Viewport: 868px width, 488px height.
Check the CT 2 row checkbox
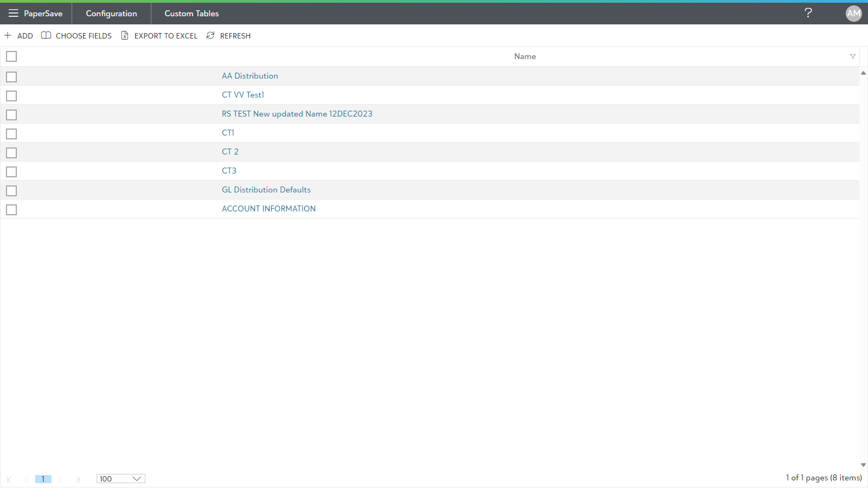click(x=11, y=153)
